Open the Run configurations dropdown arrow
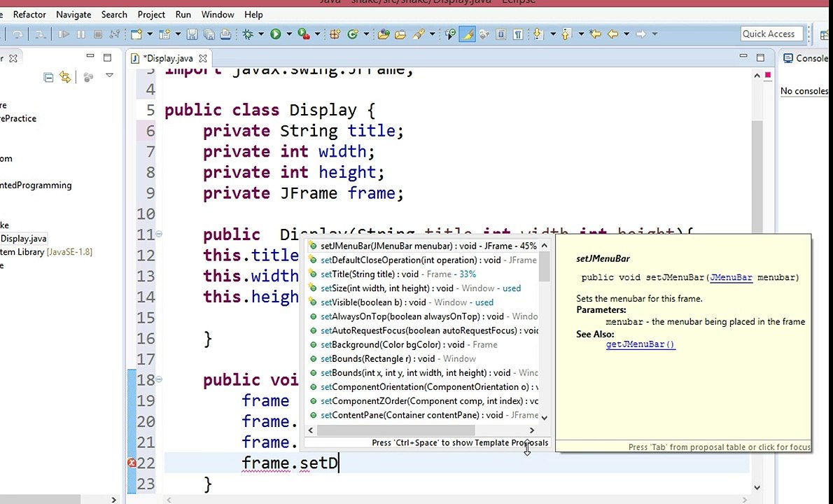This screenshot has width=833, height=504. pyautogui.click(x=289, y=34)
